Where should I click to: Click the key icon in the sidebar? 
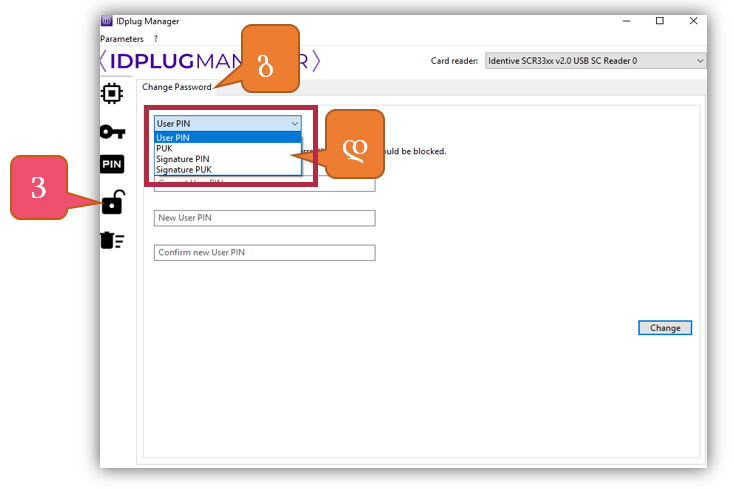point(112,132)
